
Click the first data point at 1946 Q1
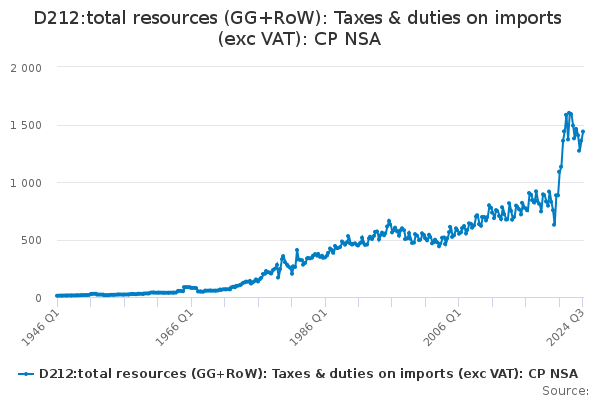[x=56, y=296]
